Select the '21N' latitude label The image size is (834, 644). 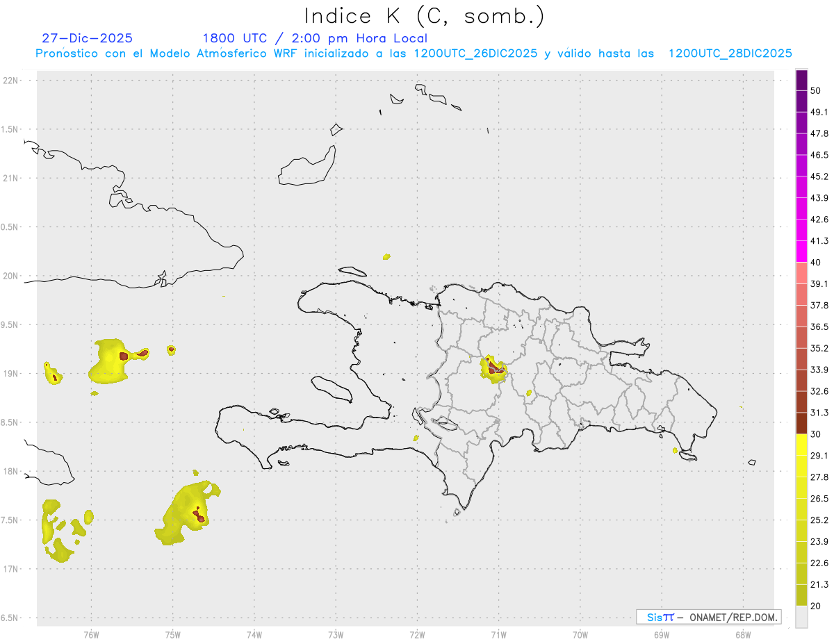(12, 178)
